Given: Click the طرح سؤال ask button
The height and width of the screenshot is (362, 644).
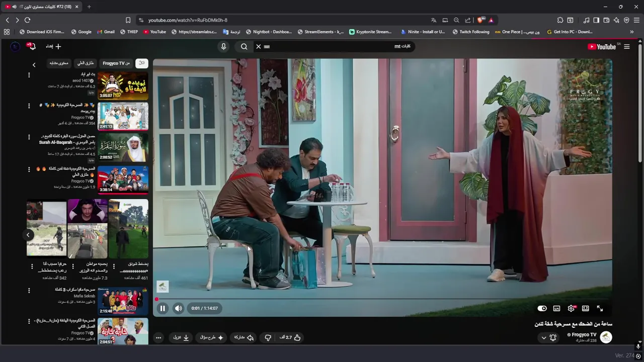Looking at the screenshot, I should (212, 338).
